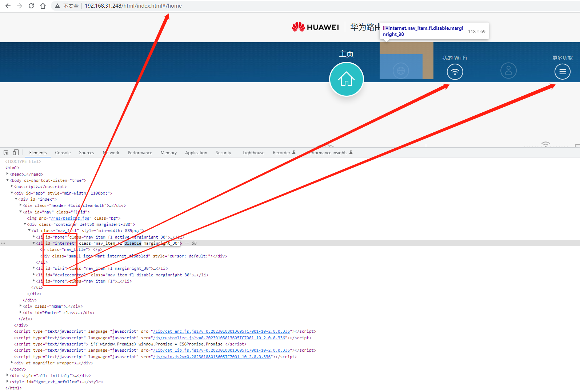Open the /res/basicbg.jpg image link
The width and height of the screenshot is (580, 392).
click(70, 218)
